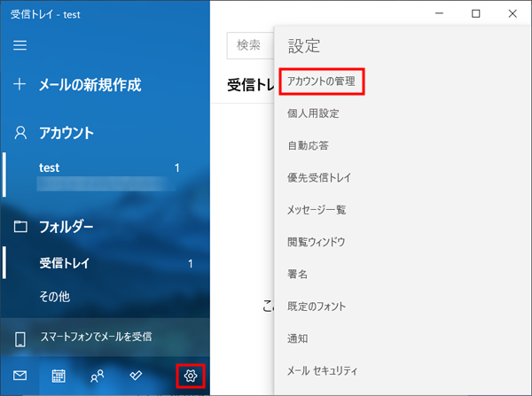532x396 pixels.
Task: Show other folders via その他
Action: (54, 296)
